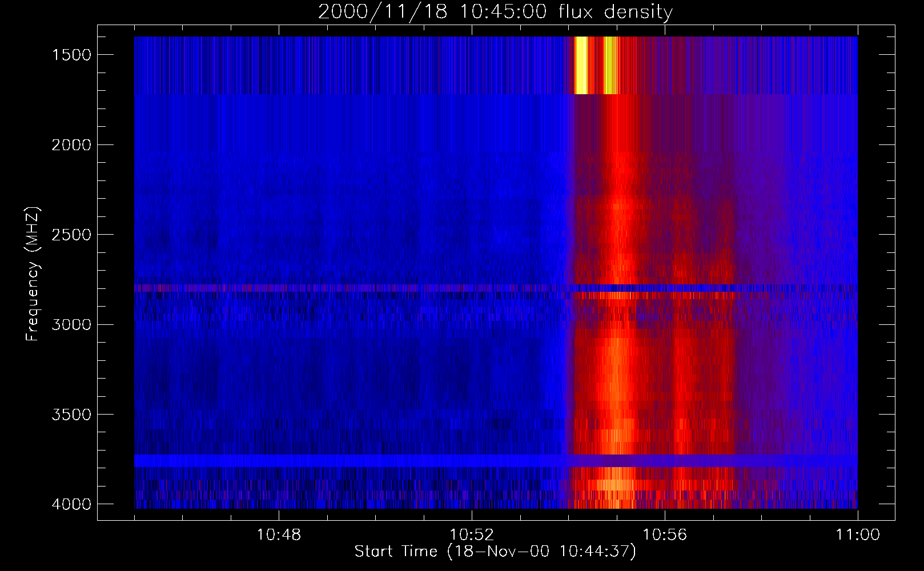Select the 3000 frequency axis label
Viewport: 924px width, 571px height.
(x=71, y=325)
